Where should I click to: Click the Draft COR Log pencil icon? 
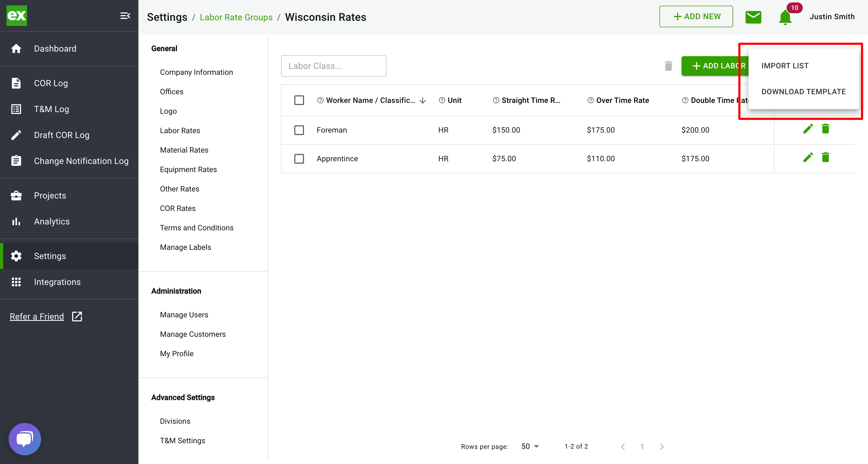pyautogui.click(x=16, y=135)
